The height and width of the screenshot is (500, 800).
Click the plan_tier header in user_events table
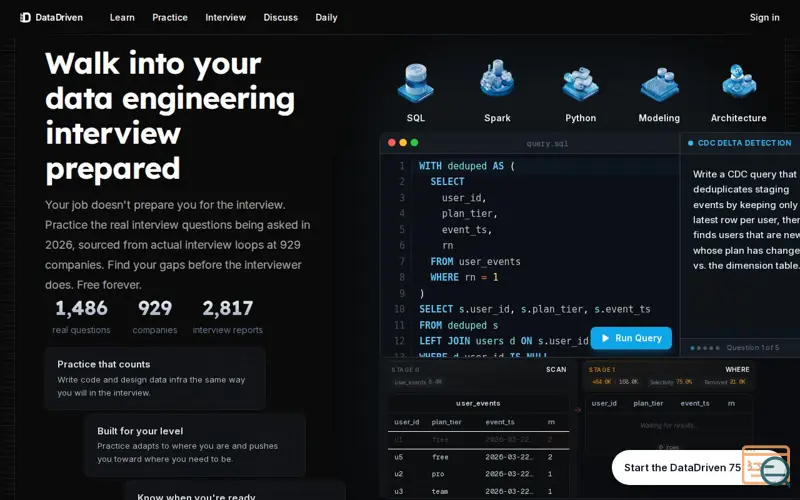pos(446,422)
